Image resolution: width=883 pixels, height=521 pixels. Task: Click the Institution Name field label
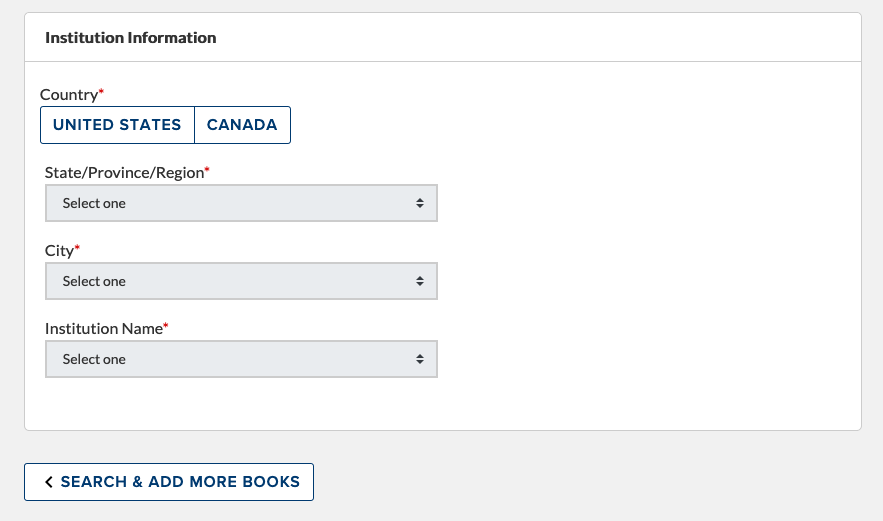pos(103,328)
